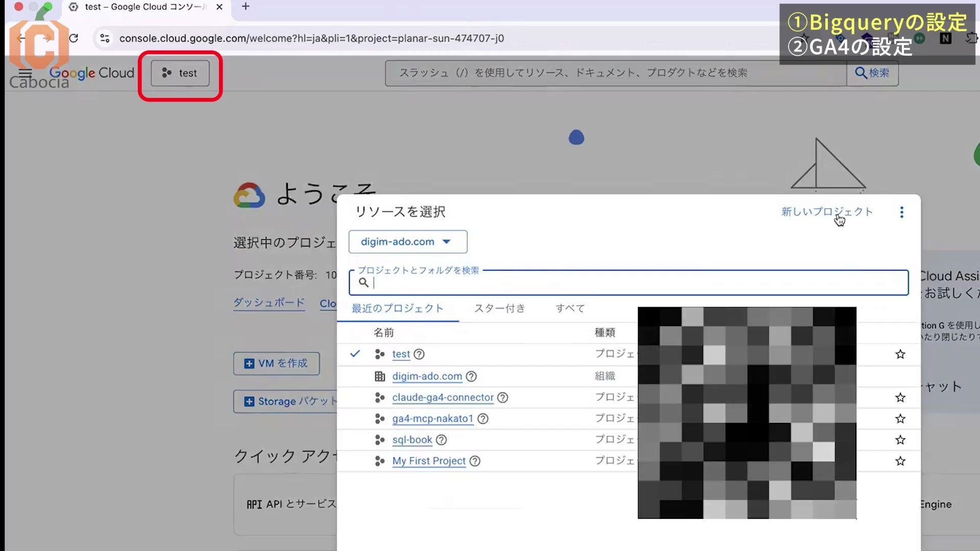980x551 pixels.
Task: Open the ダッシュボード link
Action: pyautogui.click(x=269, y=303)
